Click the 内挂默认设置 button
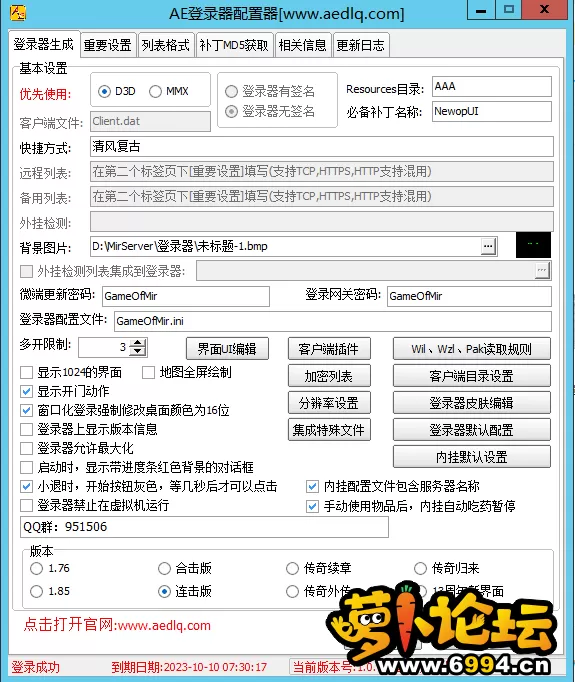This screenshot has width=575, height=682. coord(472,457)
